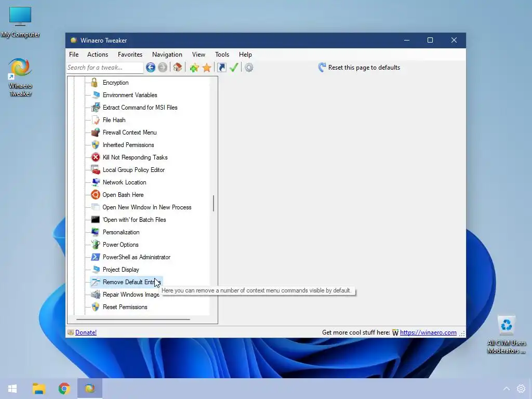Click the red Kill Not Responding icon

[96, 157]
